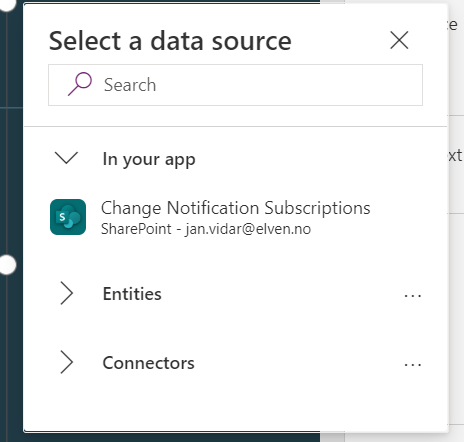
Task: Click the Connectors label
Action: point(148,363)
